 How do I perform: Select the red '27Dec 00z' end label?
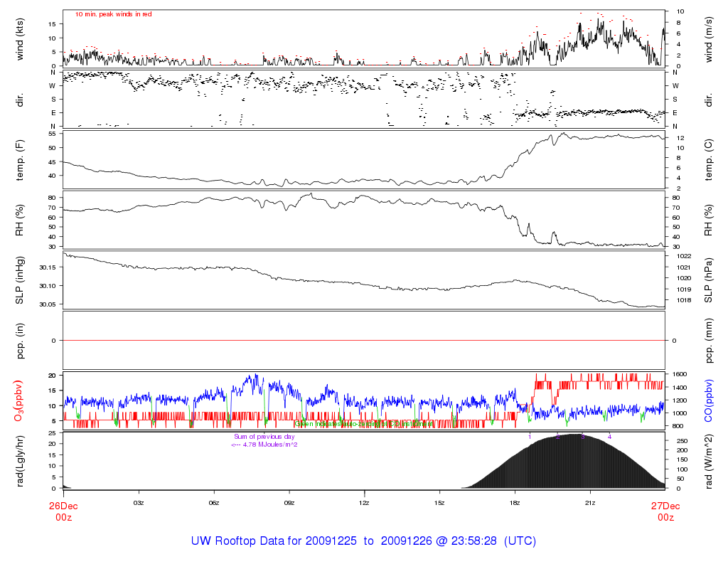[665, 511]
